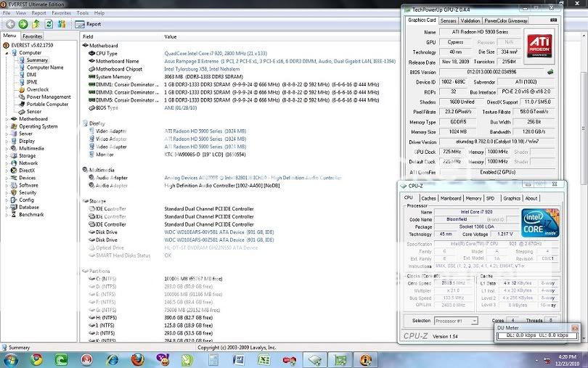Viewport: 588px width, 368px height.
Task: Switch to the Graphics tab in CPU-Z
Action: (x=512, y=198)
